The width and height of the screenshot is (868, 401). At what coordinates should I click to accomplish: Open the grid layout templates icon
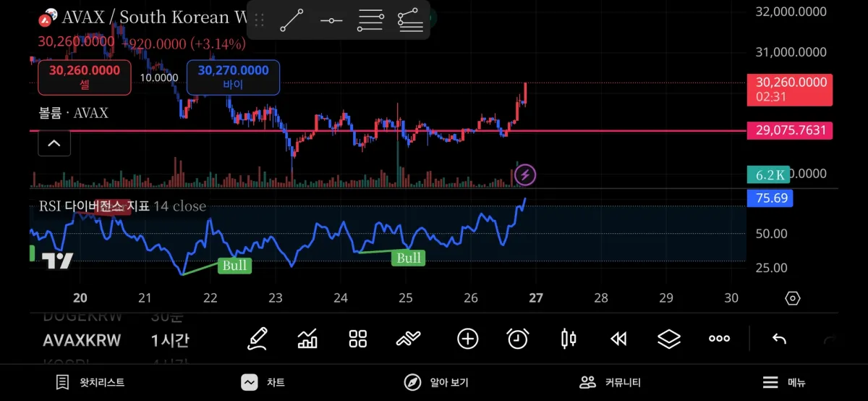coord(358,339)
